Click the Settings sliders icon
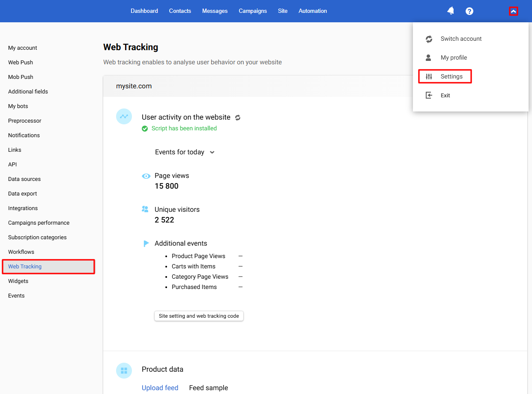Screen dimensions: 532x394 (429, 76)
